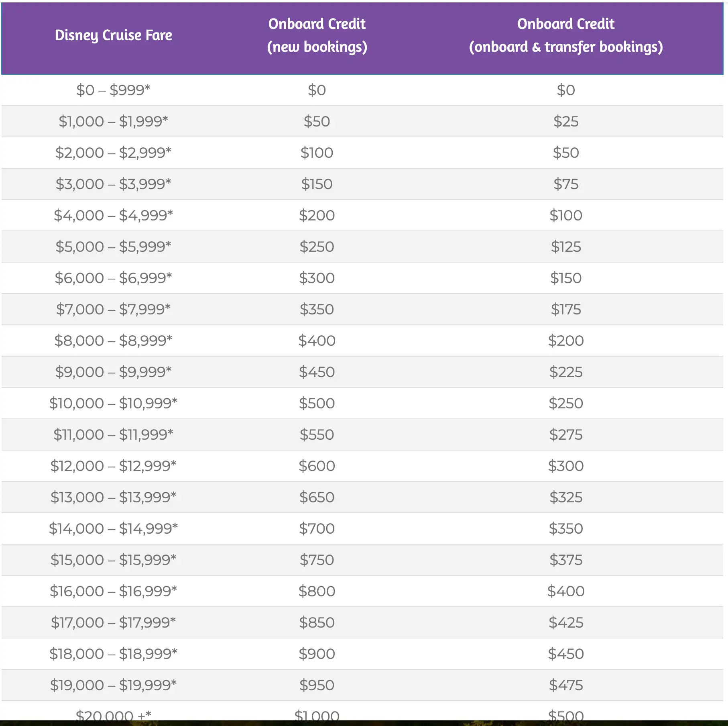Select the $4,000 – $4,999* fare cell
Screen dimensions: 728x726
[x=114, y=215]
